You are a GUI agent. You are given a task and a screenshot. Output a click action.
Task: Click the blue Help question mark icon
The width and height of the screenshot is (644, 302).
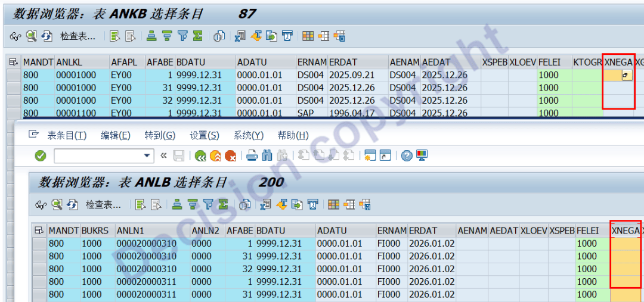pos(407,156)
